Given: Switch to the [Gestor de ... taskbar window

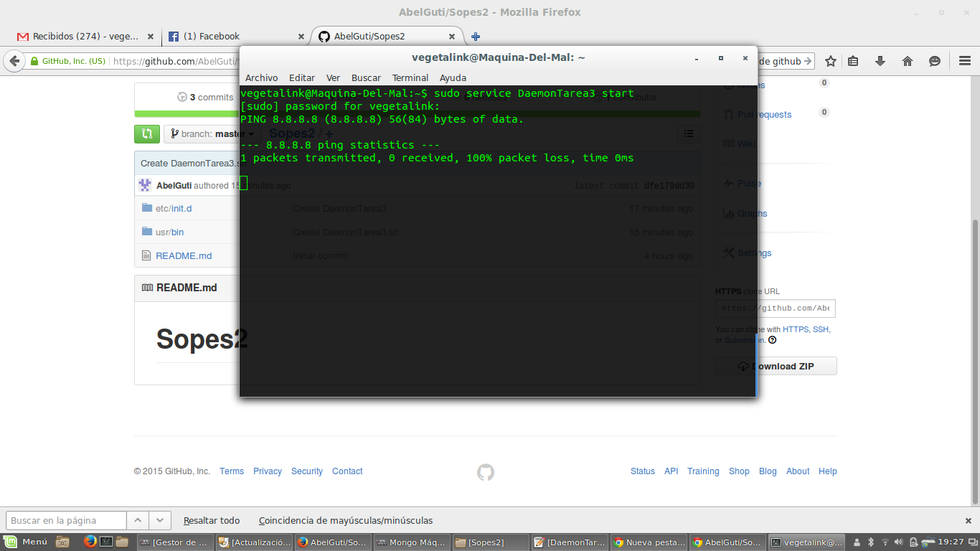Looking at the screenshot, I should (x=174, y=542).
